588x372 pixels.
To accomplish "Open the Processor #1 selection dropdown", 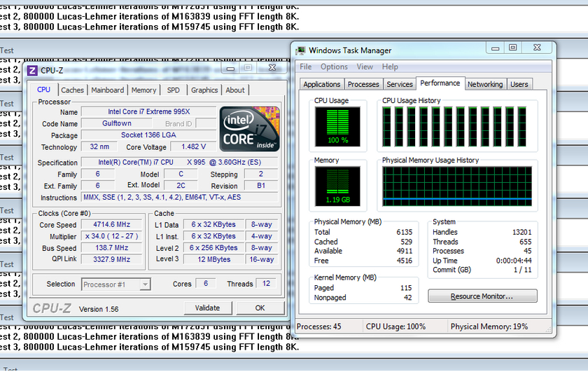I will [115, 284].
